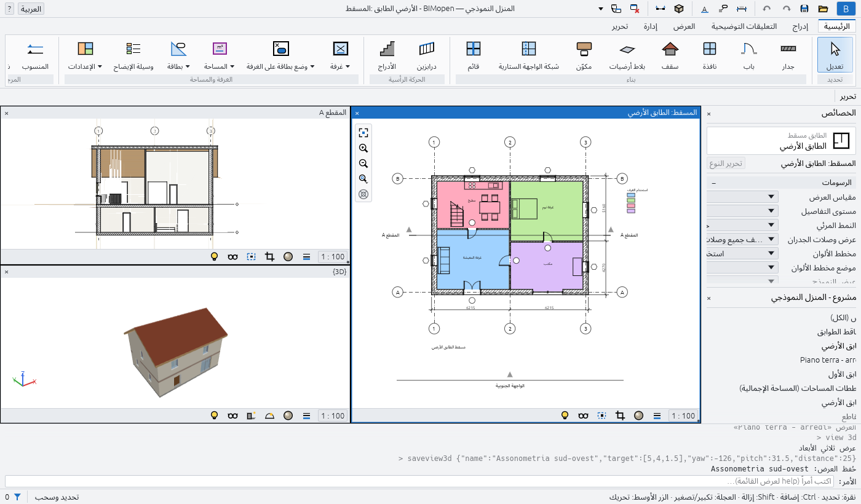The height and width of the screenshot is (504, 861).
Task: Select the جدار wall tool
Action: click(x=788, y=55)
